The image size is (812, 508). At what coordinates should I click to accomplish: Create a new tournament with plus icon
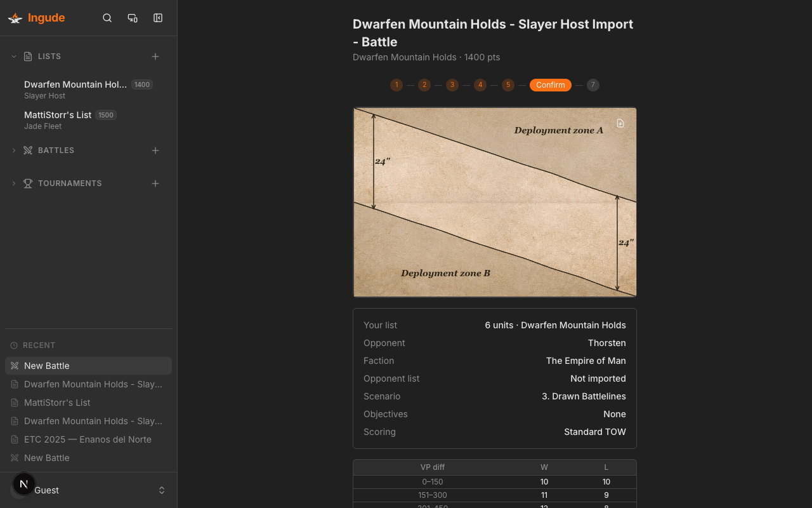pyautogui.click(x=155, y=184)
